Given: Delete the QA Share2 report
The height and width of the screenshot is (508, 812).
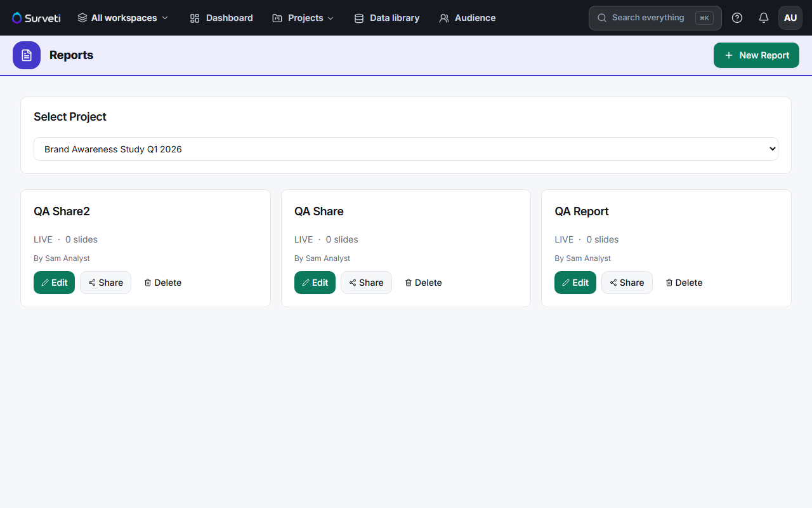Looking at the screenshot, I should (x=162, y=283).
